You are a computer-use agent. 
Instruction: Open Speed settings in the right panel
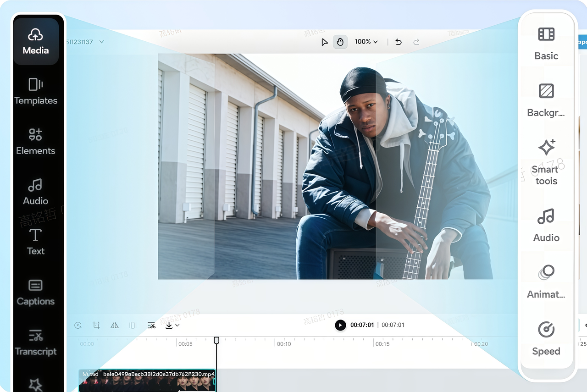(546, 338)
